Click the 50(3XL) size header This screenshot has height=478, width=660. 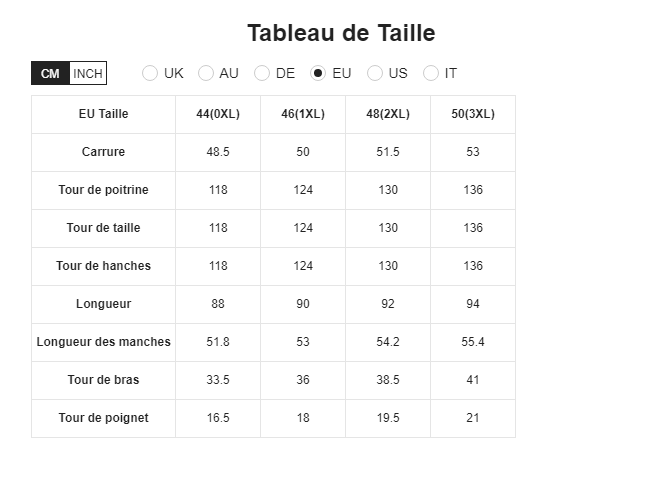473,114
